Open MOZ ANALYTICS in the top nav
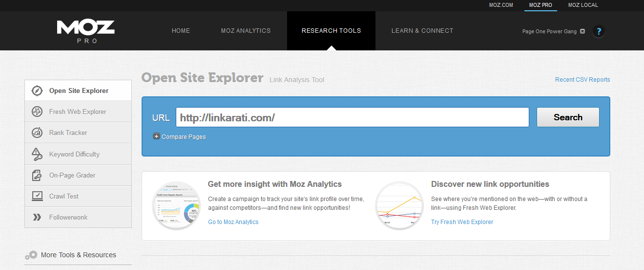This screenshot has height=270, width=644. (246, 30)
